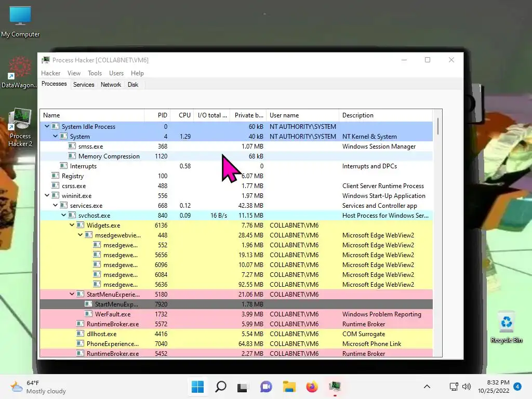Open the Tools menu
532x399 pixels.
coord(95,73)
